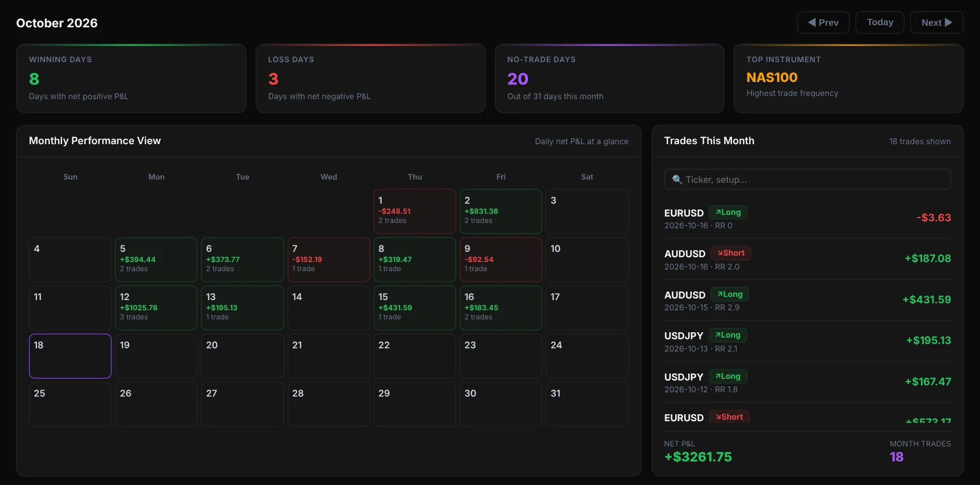Open the Loss Days summary card

point(371,78)
